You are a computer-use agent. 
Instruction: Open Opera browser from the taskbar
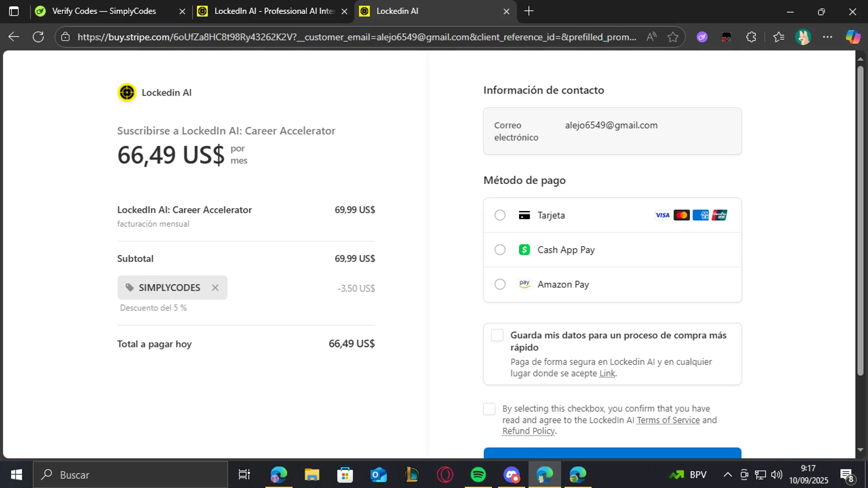point(445,475)
